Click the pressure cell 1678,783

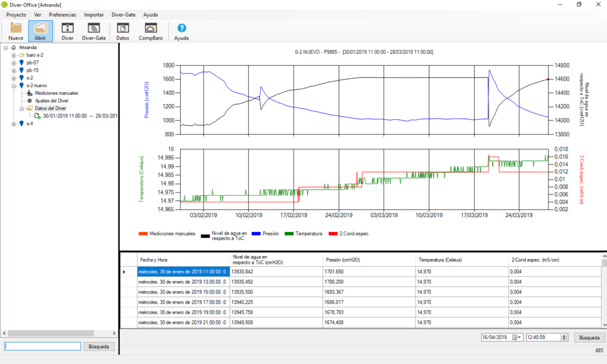click(369, 312)
